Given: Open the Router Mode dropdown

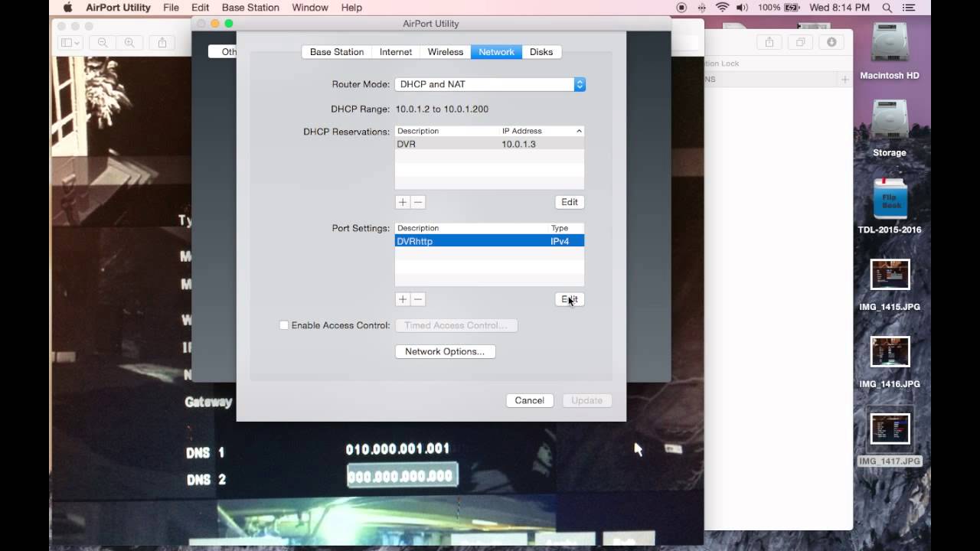Looking at the screenshot, I should click(490, 84).
